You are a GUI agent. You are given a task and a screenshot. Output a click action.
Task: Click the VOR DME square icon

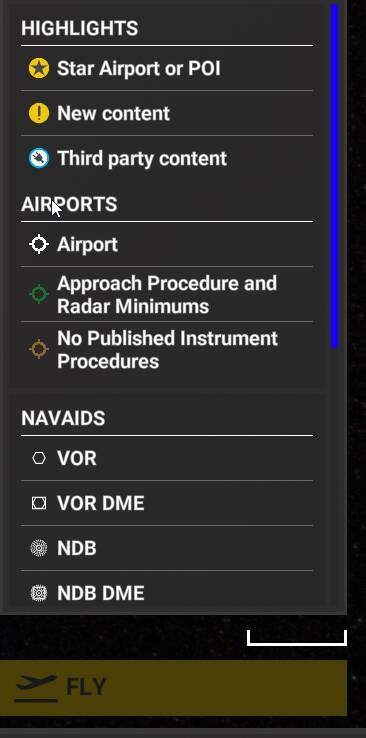coord(39,503)
